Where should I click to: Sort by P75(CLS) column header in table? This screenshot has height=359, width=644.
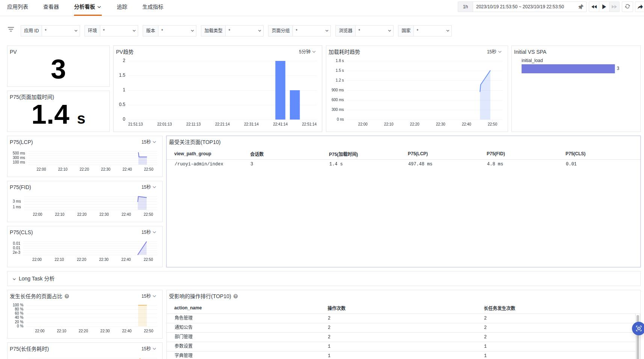[575, 154]
